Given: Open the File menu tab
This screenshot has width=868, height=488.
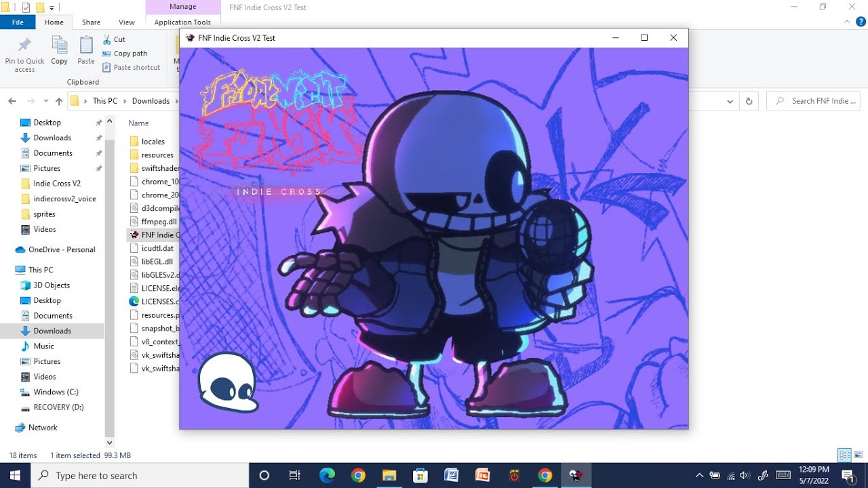Looking at the screenshot, I should point(18,22).
